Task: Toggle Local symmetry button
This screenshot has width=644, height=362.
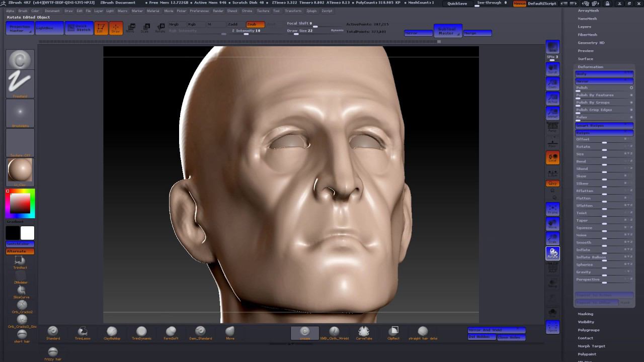Action: coord(552,158)
